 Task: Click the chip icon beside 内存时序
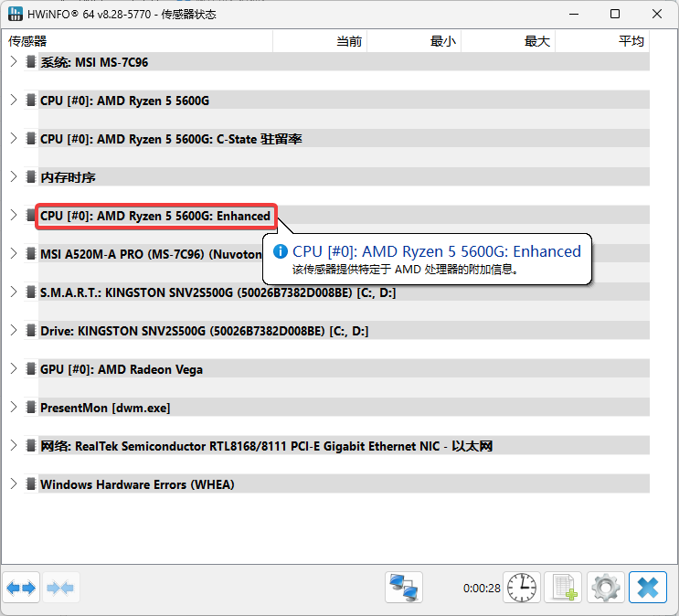coord(31,176)
